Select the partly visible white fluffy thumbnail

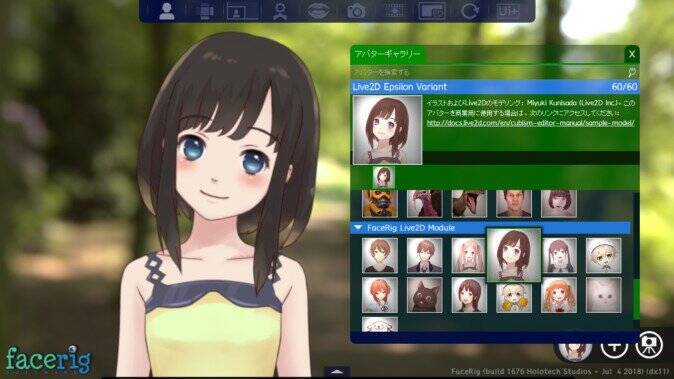pos(380,324)
